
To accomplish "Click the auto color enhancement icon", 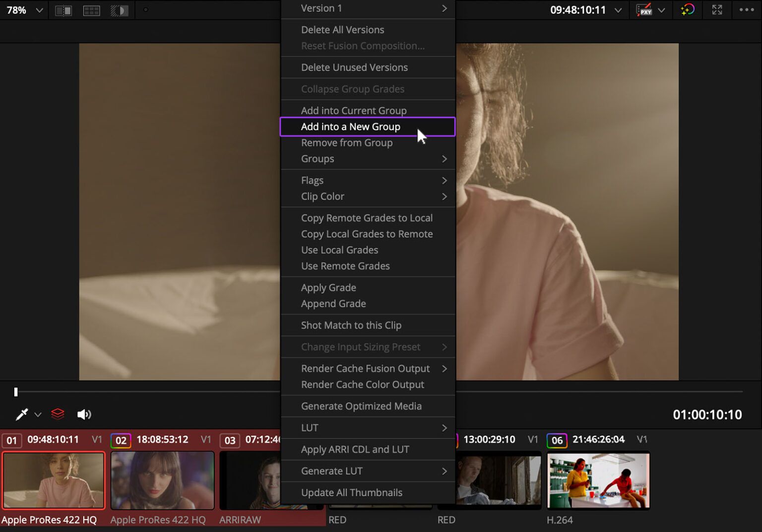I will [x=688, y=10].
